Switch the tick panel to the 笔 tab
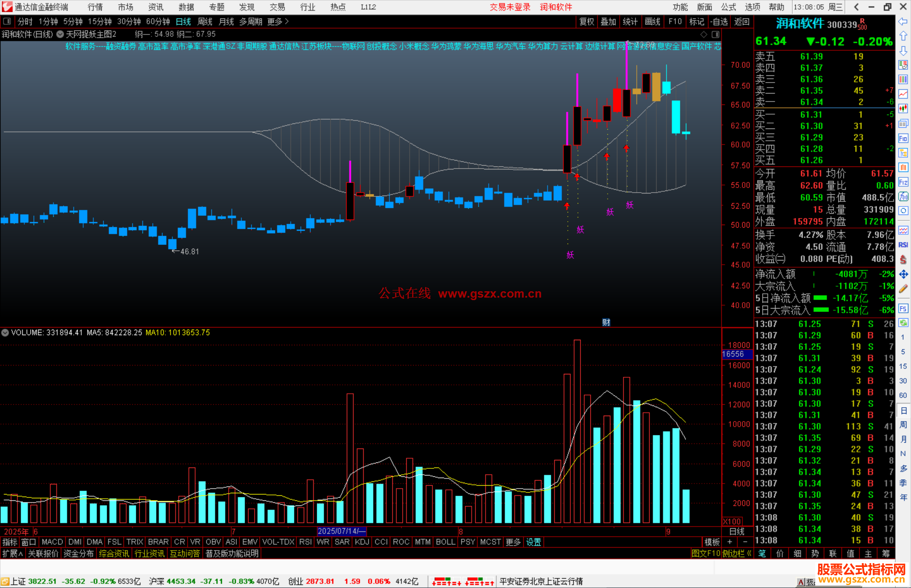 pos(762,553)
